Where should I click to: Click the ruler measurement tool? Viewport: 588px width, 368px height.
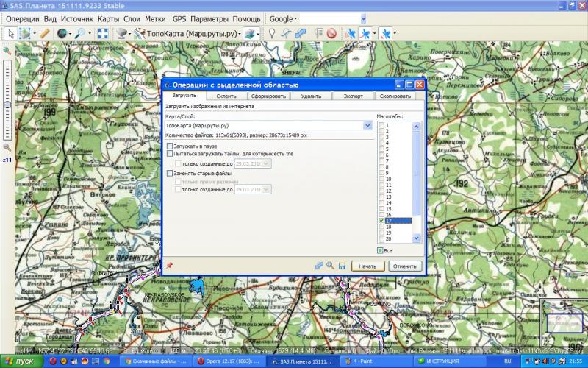coord(45,33)
